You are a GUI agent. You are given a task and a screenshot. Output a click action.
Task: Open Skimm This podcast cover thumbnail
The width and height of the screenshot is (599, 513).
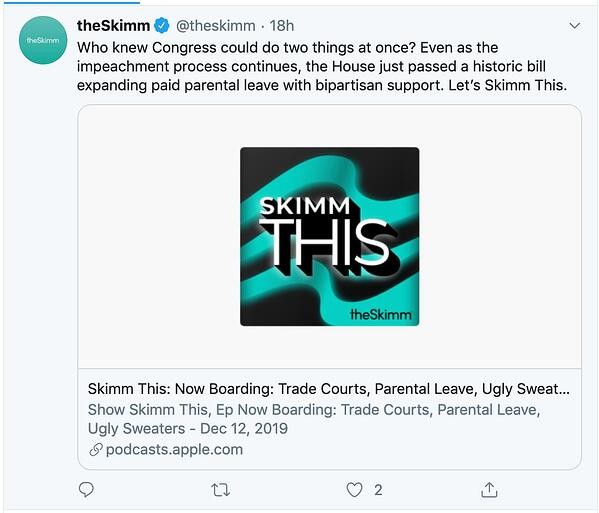coord(329,236)
